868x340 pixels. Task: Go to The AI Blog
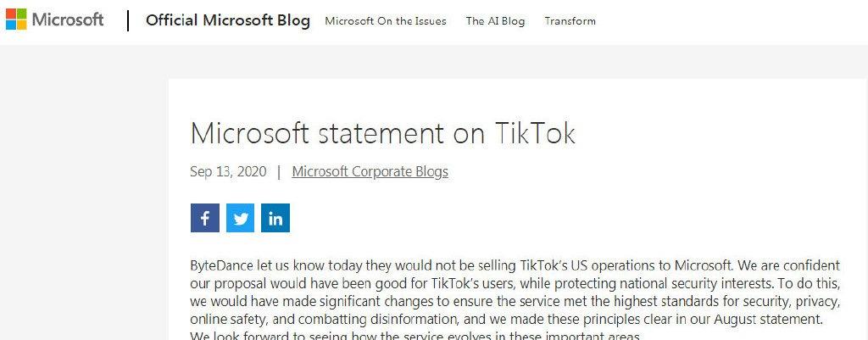coord(495,21)
